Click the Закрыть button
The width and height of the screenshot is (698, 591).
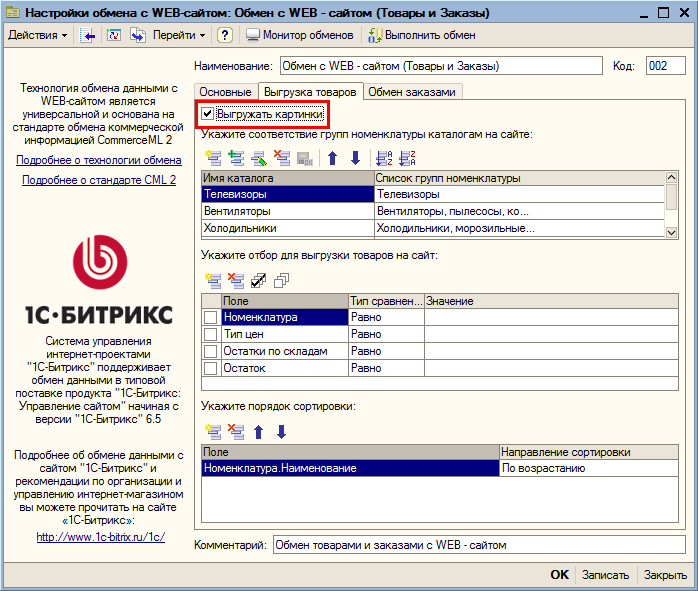pos(665,575)
